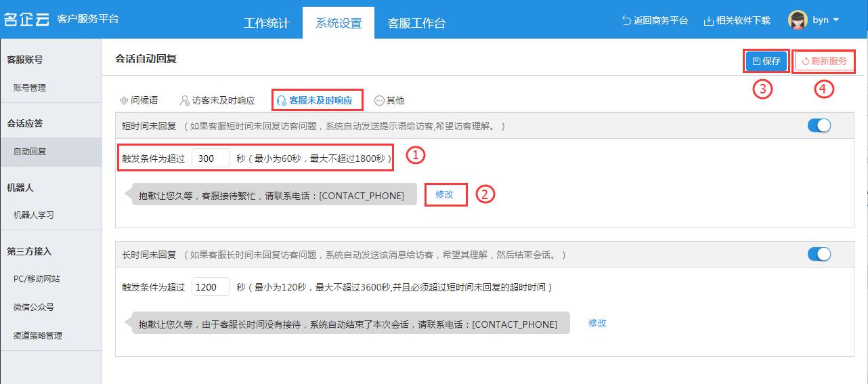
Task: Click 修改 for short-time reply message
Action: pos(445,194)
